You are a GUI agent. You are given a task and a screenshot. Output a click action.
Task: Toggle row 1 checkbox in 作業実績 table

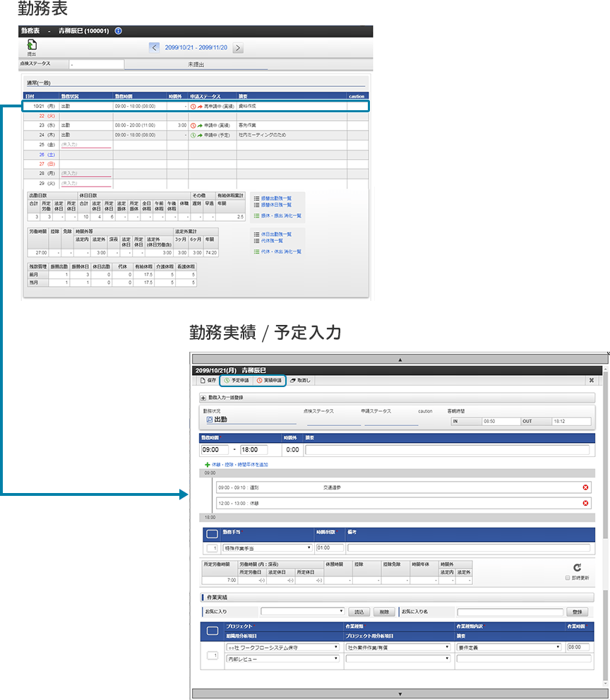click(x=213, y=655)
